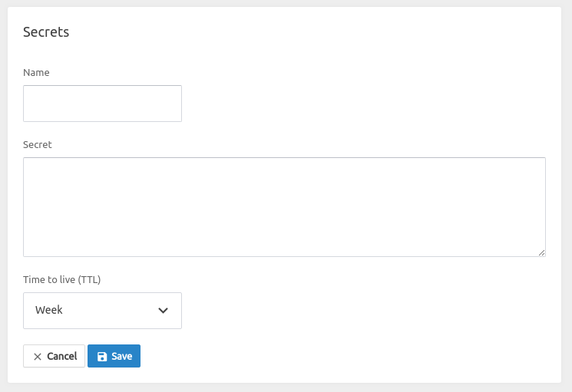The height and width of the screenshot is (392, 572).
Task: Select the Week value in TTL combo box
Action: click(x=49, y=310)
